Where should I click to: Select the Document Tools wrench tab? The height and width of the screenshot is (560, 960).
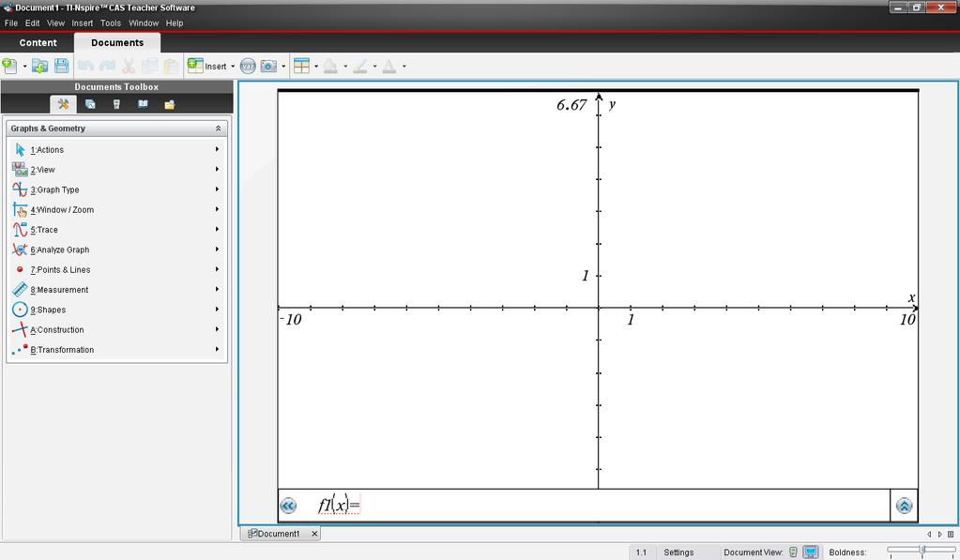point(63,104)
